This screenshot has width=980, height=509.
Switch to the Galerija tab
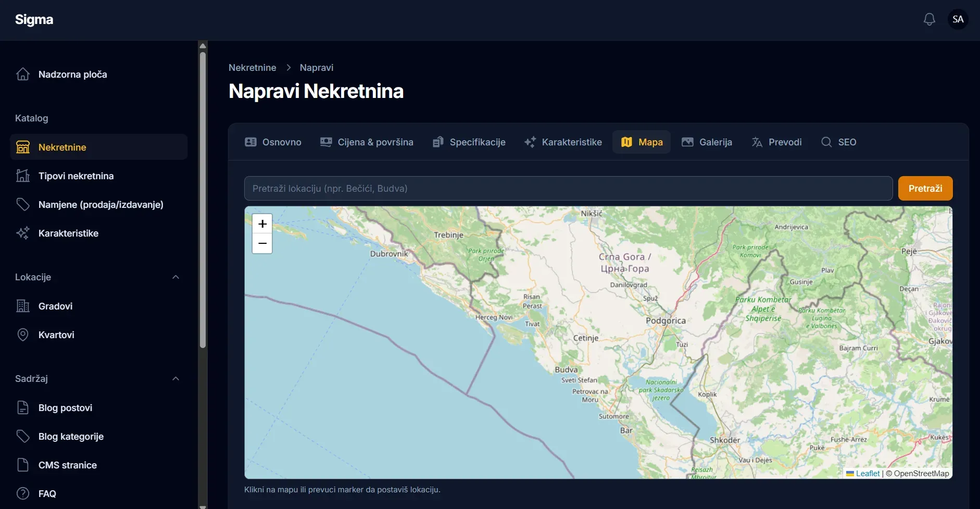(x=707, y=142)
